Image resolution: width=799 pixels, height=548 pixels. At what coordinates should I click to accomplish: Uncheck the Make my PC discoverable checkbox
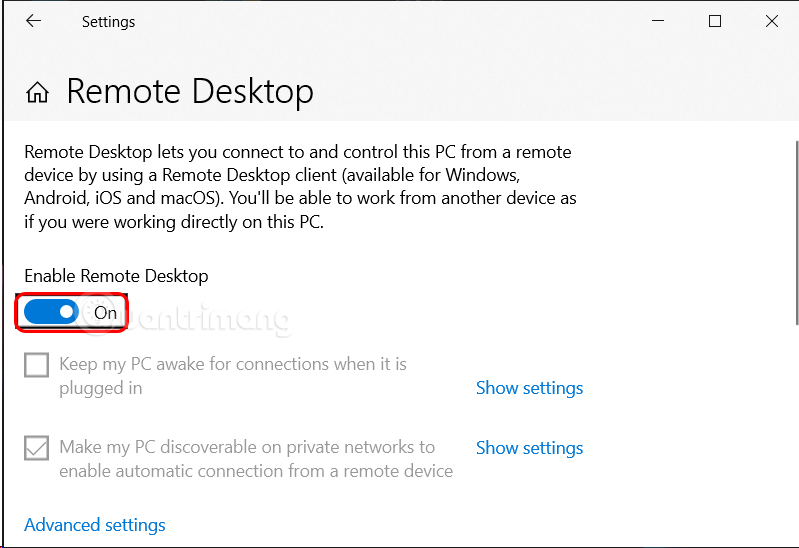coord(37,449)
